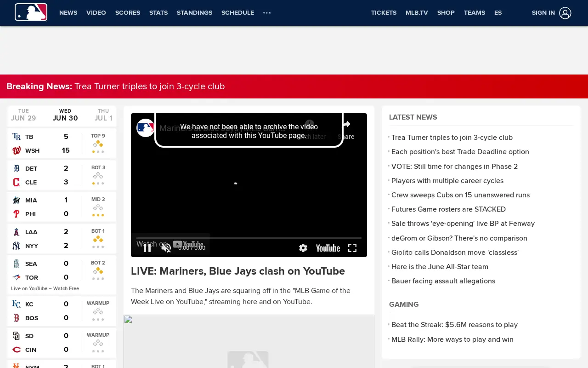Click the YouTube logo in the player

tap(328, 248)
